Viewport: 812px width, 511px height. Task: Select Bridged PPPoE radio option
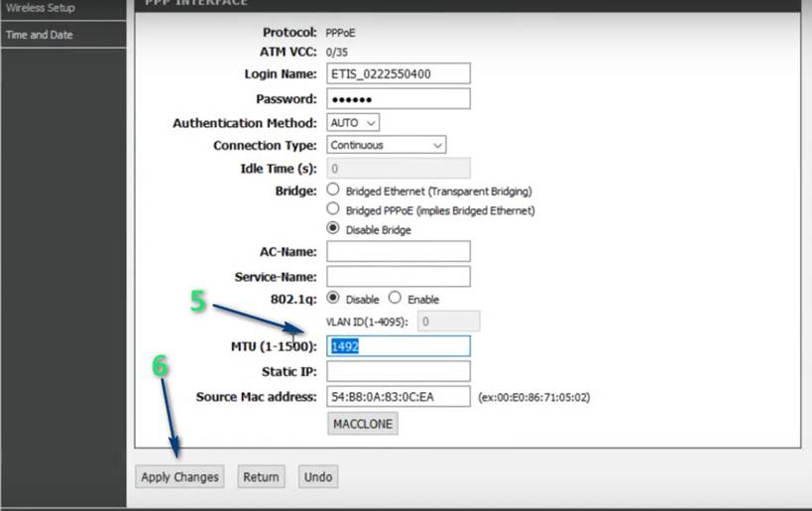point(333,208)
